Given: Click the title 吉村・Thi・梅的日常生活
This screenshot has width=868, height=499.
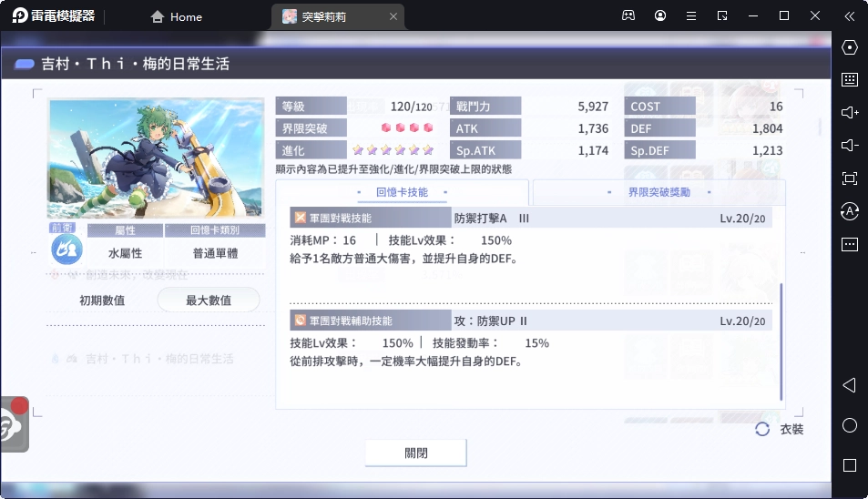Looking at the screenshot, I should click(135, 64).
